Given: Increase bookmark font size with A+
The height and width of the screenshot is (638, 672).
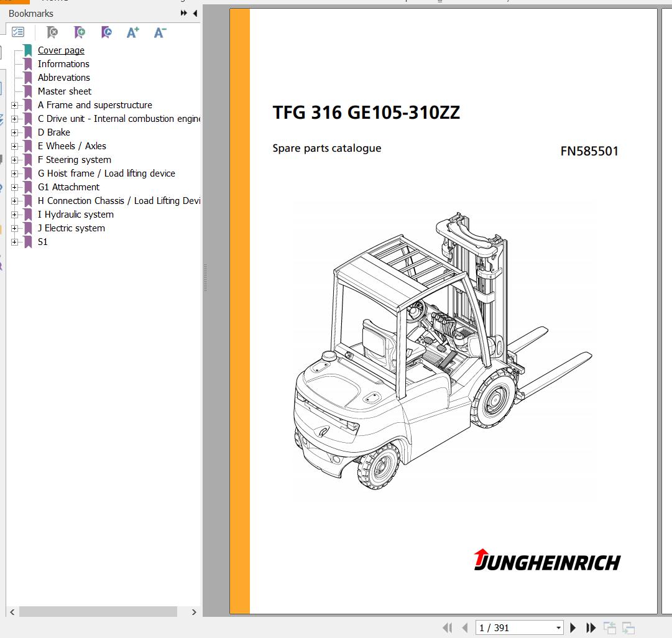Looking at the screenshot, I should tap(133, 32).
